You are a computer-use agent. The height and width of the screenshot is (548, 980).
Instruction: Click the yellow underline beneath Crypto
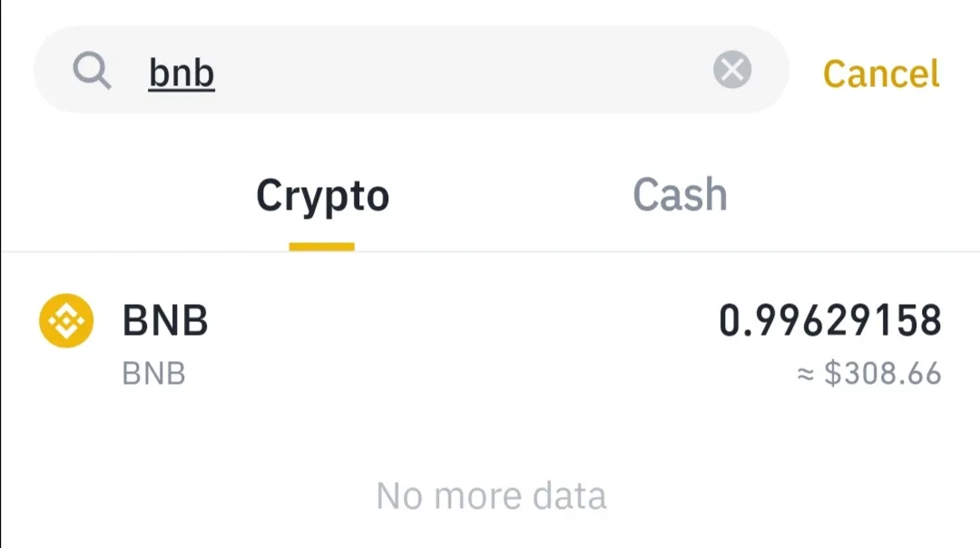(321, 247)
